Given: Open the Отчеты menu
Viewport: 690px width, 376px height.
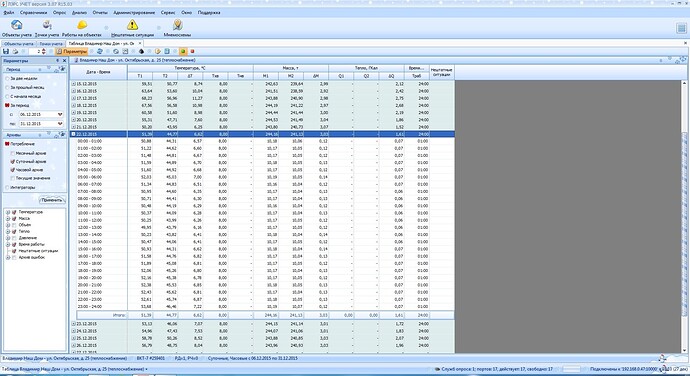Looking at the screenshot, I should 100,13.
